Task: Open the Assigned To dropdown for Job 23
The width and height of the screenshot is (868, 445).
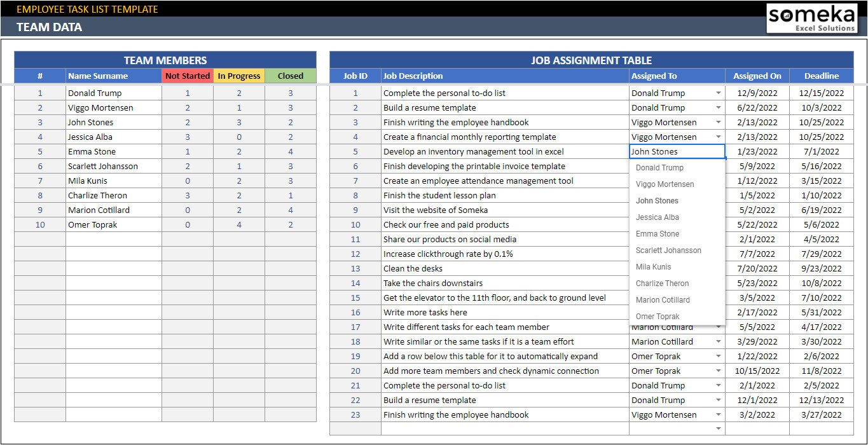Action: point(719,414)
